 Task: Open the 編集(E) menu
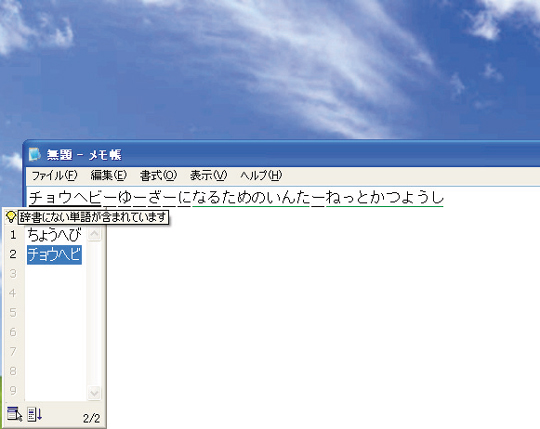tap(108, 176)
